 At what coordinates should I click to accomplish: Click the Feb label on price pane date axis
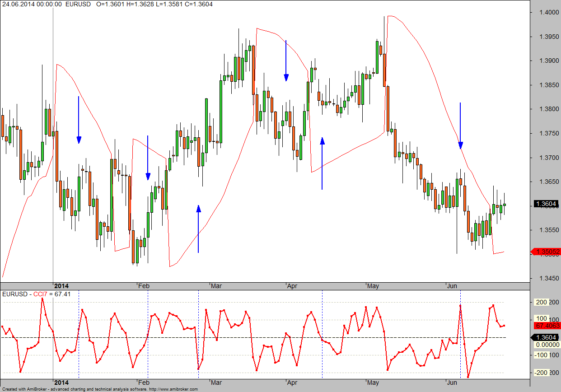point(144,286)
